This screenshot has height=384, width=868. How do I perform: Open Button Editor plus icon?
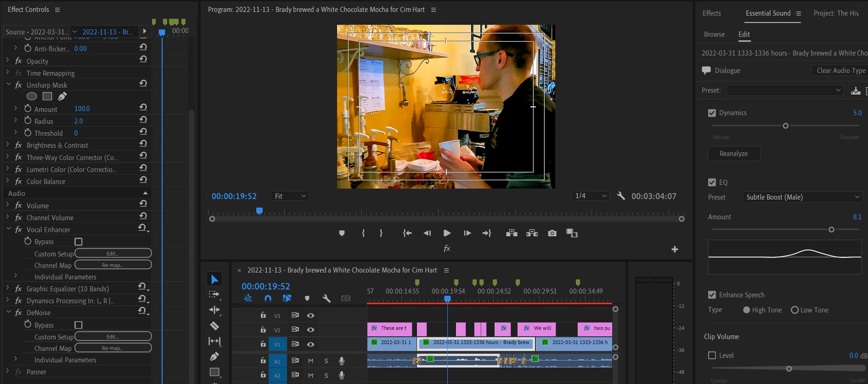click(x=675, y=249)
